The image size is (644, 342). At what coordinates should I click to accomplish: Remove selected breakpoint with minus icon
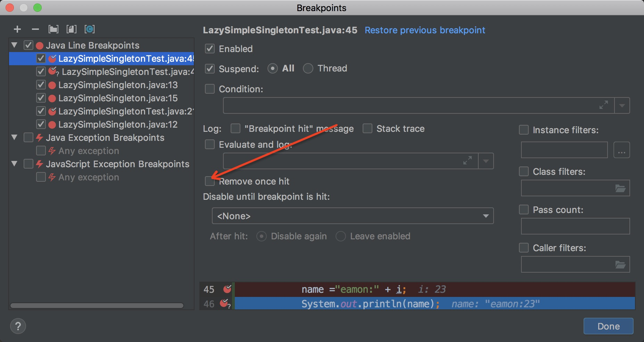35,29
